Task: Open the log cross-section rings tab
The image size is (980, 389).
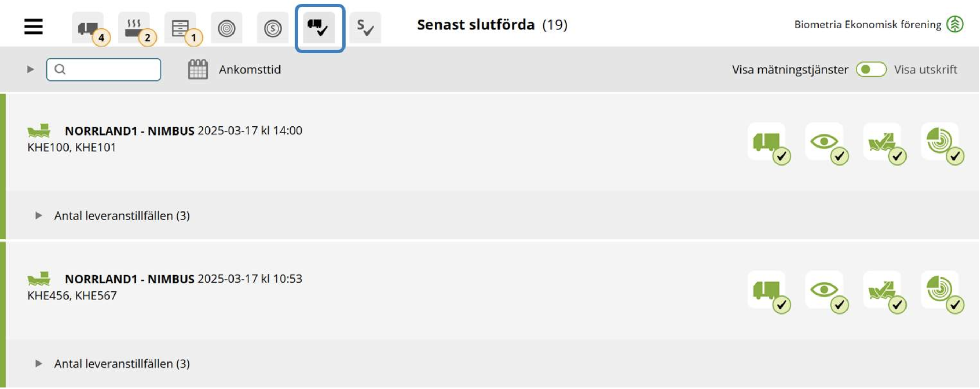Action: (227, 28)
